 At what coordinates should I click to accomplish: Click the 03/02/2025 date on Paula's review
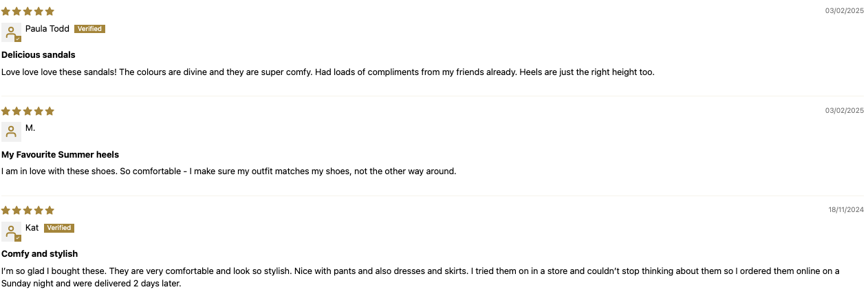click(x=845, y=11)
